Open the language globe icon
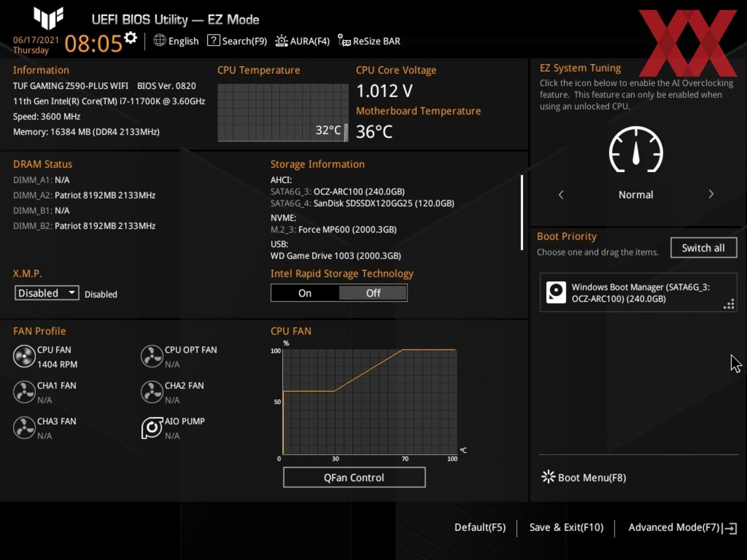 coord(159,40)
